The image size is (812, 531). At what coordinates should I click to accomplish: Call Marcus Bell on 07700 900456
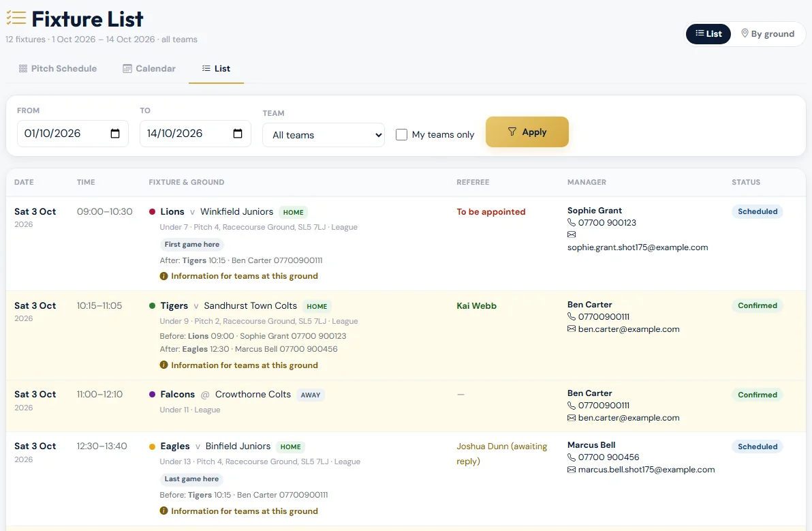608,457
